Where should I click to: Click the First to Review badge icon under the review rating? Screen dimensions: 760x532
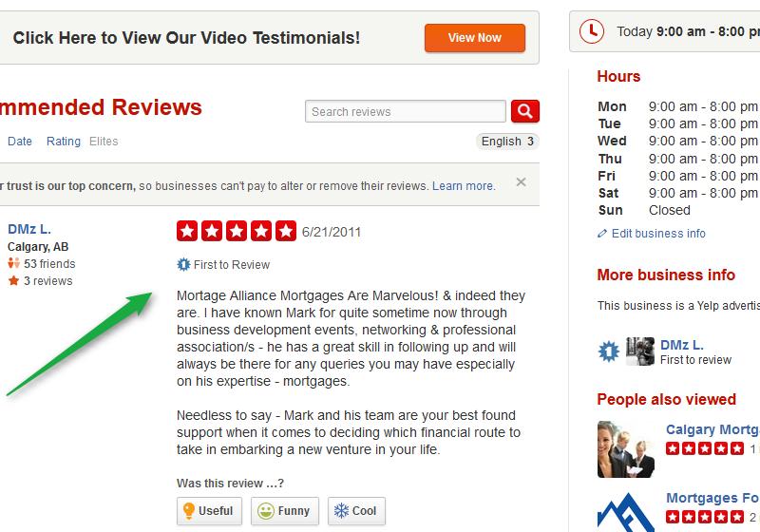[x=183, y=264]
